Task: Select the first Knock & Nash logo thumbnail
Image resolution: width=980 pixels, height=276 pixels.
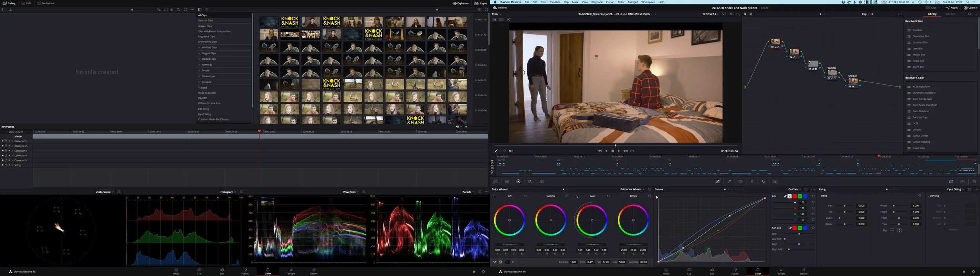Action: click(x=290, y=22)
